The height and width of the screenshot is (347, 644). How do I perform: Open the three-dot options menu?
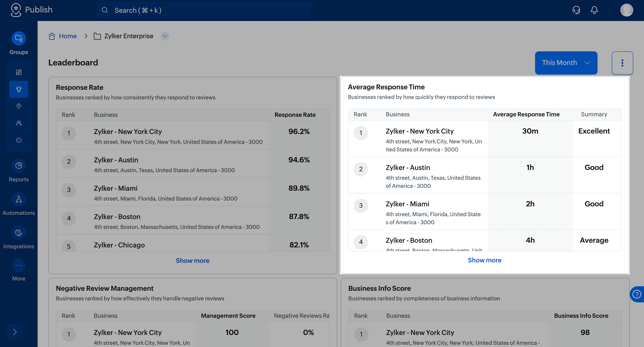point(622,63)
